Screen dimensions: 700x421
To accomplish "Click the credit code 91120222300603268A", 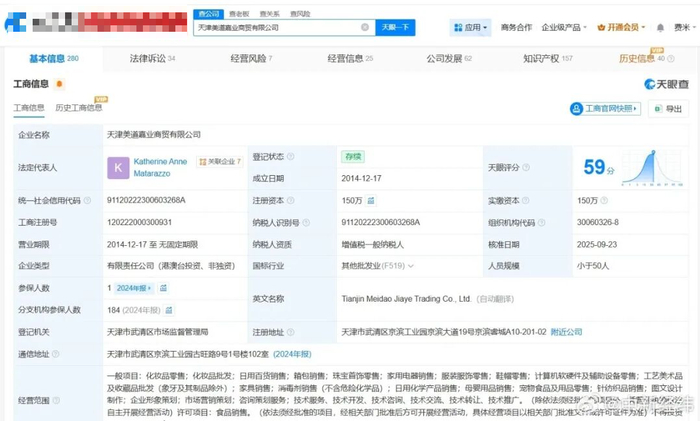I will (x=146, y=200).
